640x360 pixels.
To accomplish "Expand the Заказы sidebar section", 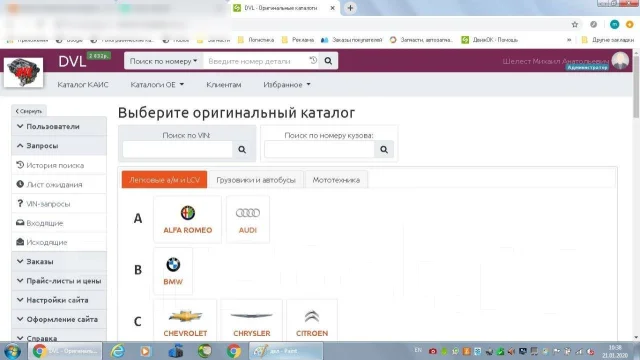I will 59,261.
